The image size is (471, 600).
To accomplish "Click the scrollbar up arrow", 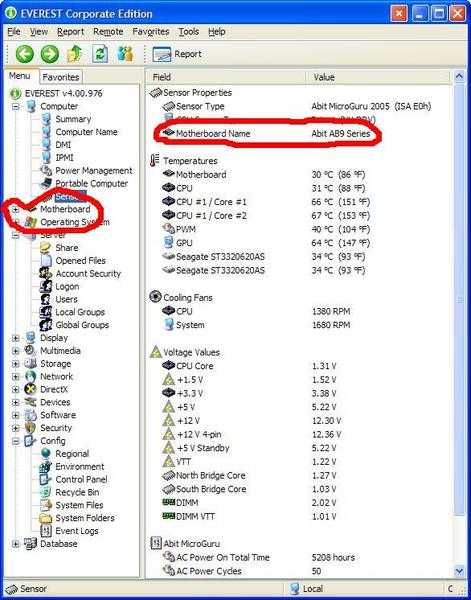I will (459, 77).
